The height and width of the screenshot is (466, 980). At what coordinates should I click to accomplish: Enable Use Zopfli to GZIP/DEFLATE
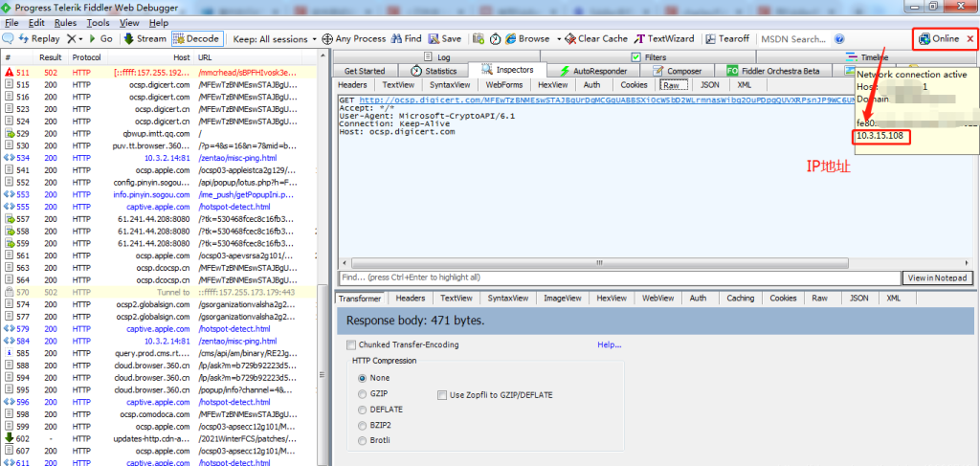click(442, 395)
